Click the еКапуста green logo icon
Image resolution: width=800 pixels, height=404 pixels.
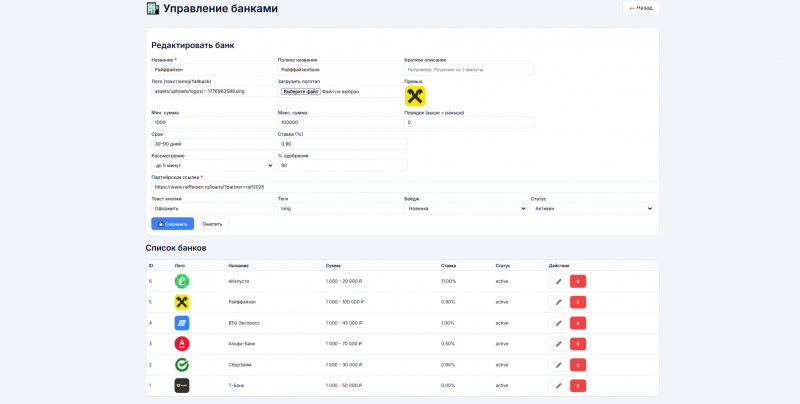click(x=182, y=281)
